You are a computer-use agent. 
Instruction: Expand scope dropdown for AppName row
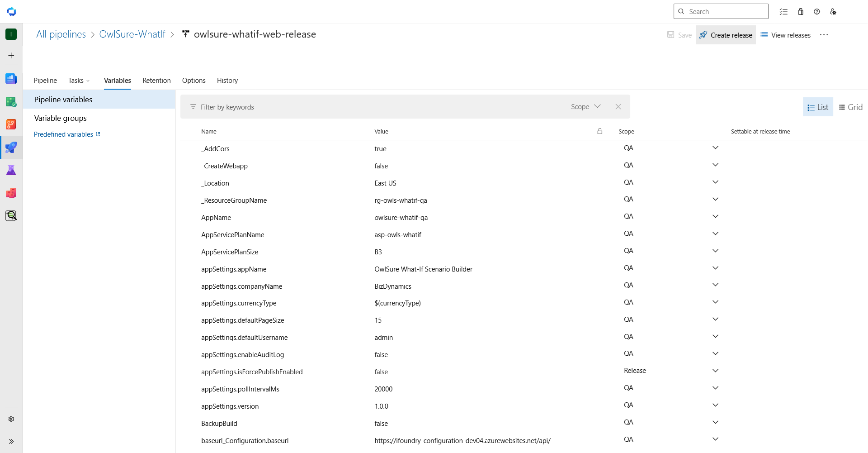(715, 216)
